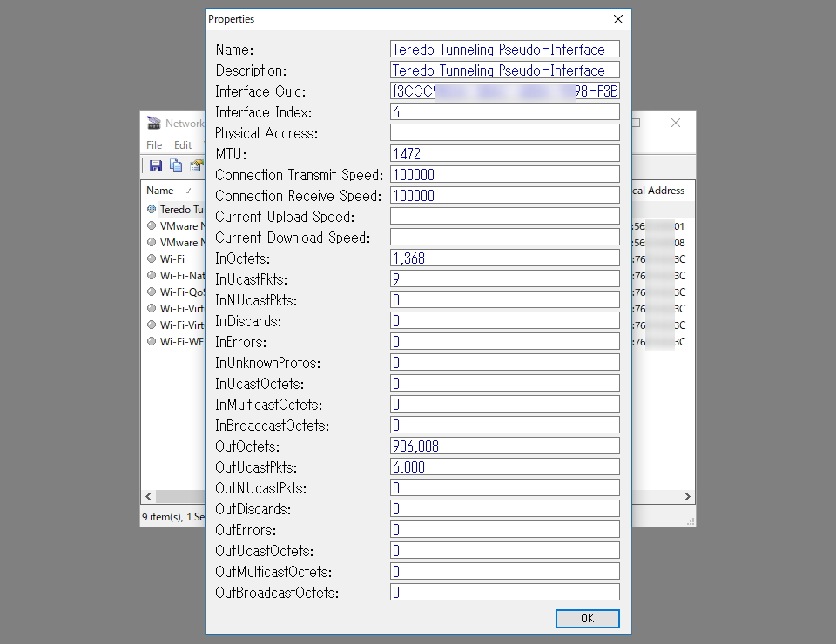This screenshot has width=836, height=644.
Task: Open Edit menu in background window
Action: point(182,144)
